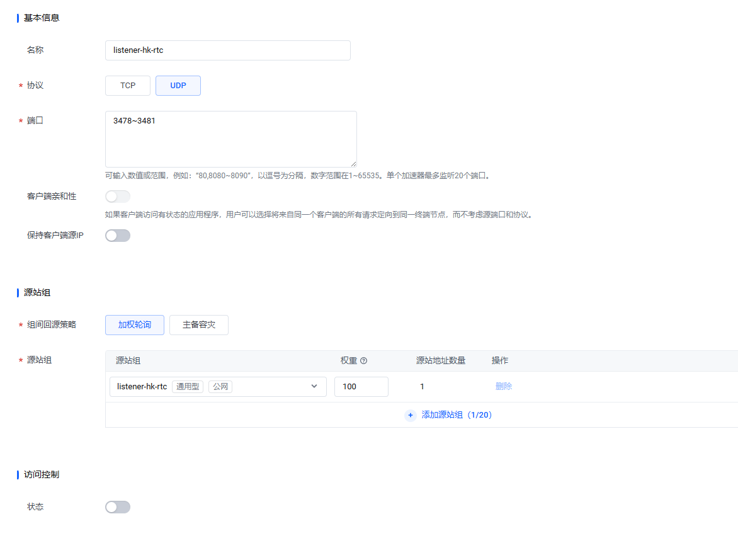This screenshot has height=560, width=738.
Task: Toggle the 客户端亲和性 switch
Action: pyautogui.click(x=118, y=197)
